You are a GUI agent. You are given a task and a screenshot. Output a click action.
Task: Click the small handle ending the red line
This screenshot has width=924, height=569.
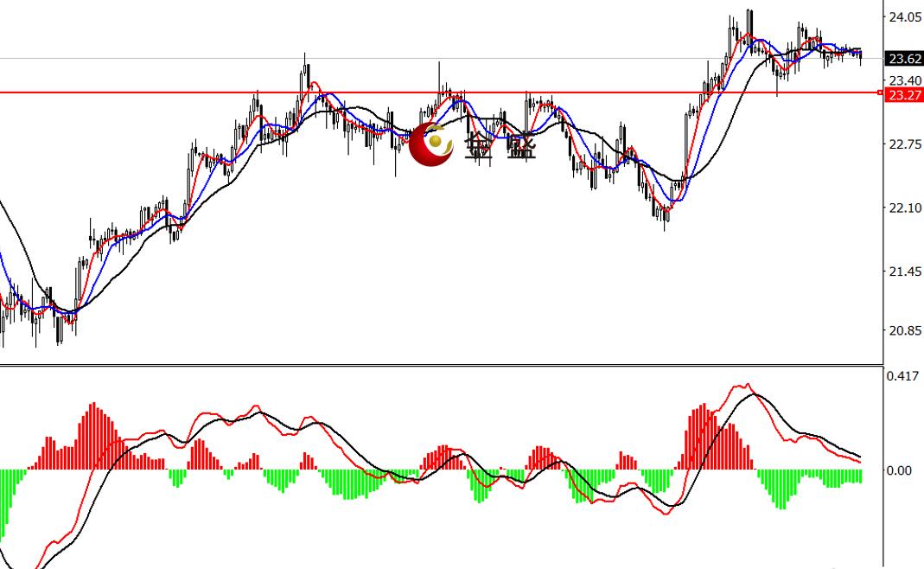tap(880, 93)
